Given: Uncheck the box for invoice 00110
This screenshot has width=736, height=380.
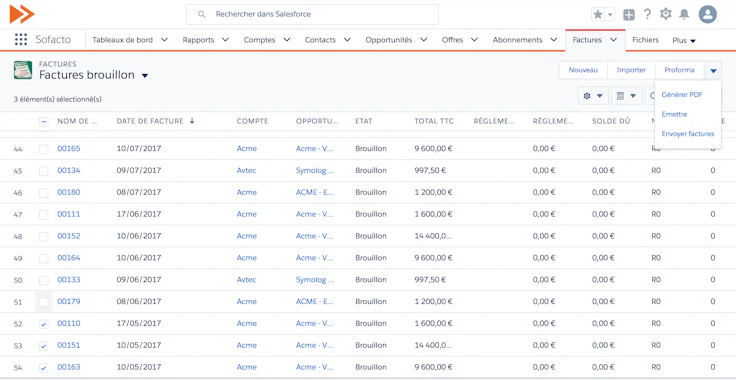Looking at the screenshot, I should pos(44,324).
